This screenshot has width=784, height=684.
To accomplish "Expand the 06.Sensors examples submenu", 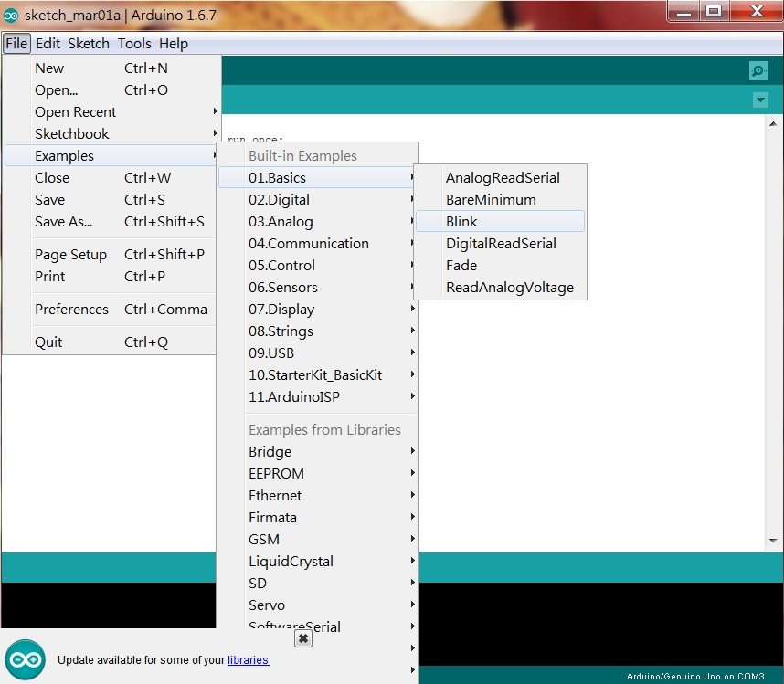I will point(317,288).
